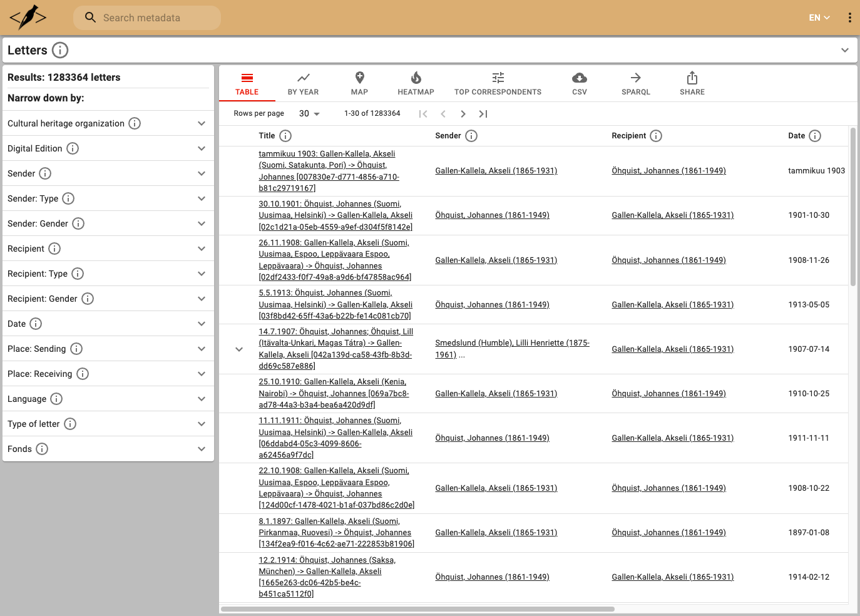Image resolution: width=860 pixels, height=616 pixels.
Task: Open letter titled tammikuu 1903 Gallen-Kallela
Action: tap(329, 171)
